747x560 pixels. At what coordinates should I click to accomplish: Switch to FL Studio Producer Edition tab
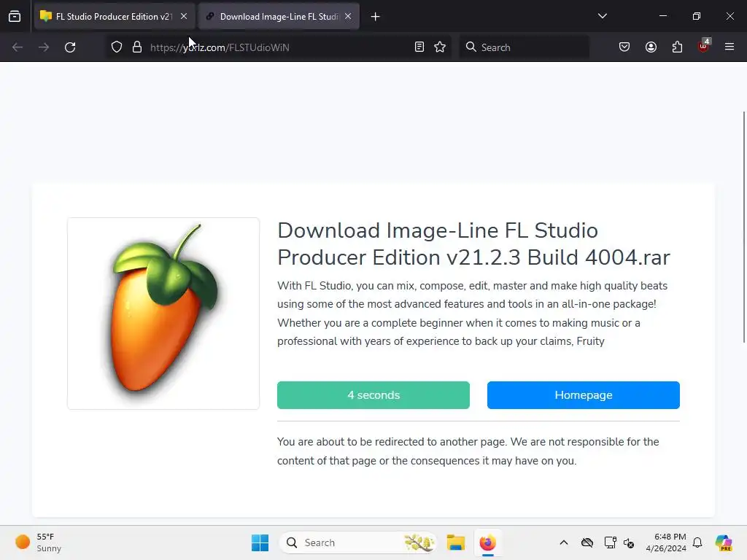113,17
